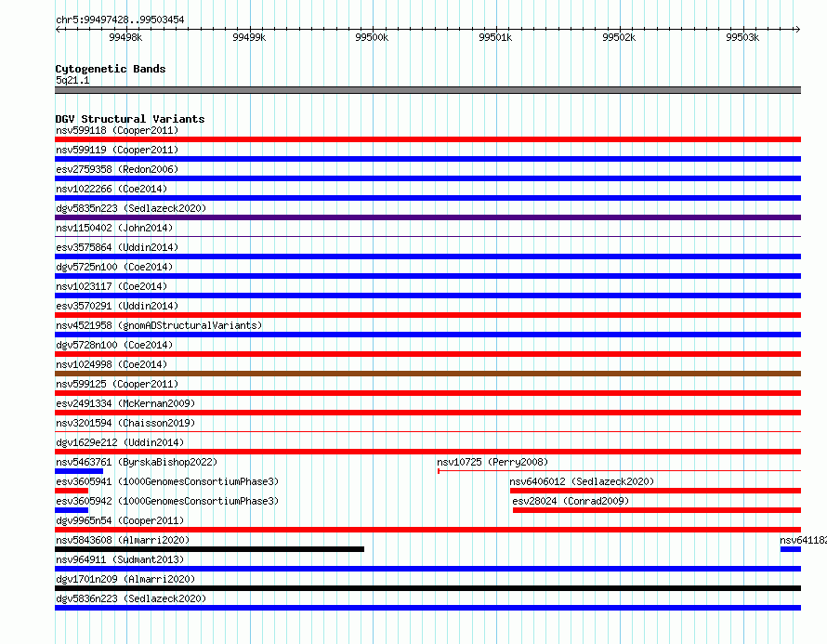Click esv3570291 (Uddin2014) label
Image resolution: width=827 pixels, height=644 pixels.
pos(117,306)
